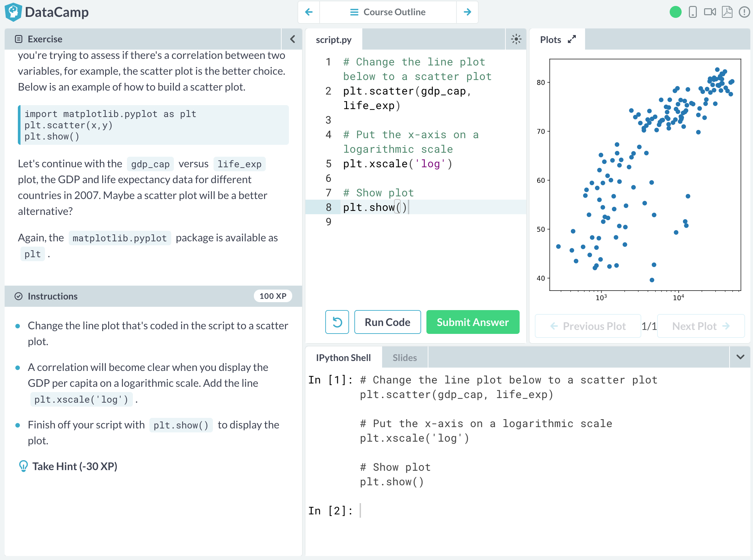Viewport: 753px width, 560px height.
Task: Switch to the Slides tab
Action: point(405,358)
